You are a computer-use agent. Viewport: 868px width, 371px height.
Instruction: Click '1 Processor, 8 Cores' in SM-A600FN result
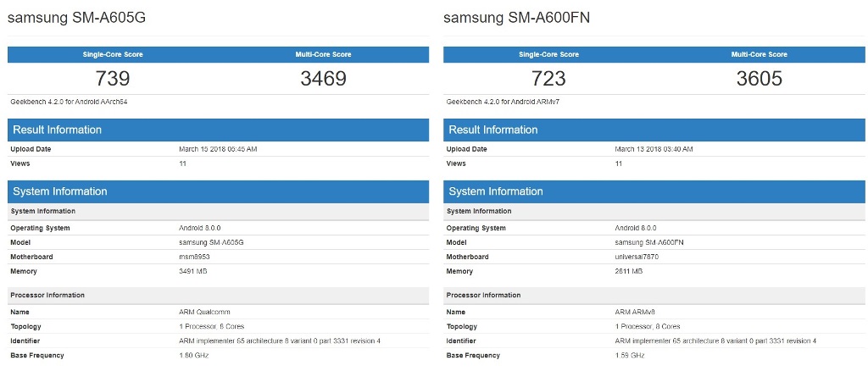[x=647, y=327]
